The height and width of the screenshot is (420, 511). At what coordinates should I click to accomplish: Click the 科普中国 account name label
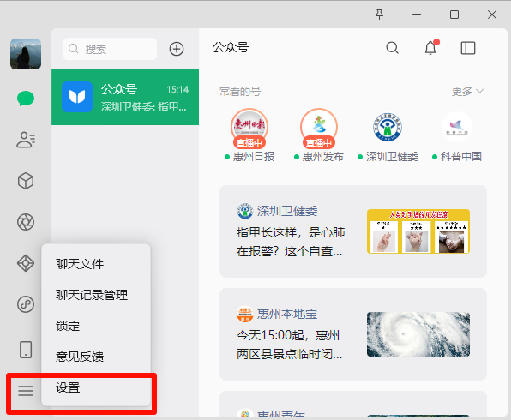[460, 157]
